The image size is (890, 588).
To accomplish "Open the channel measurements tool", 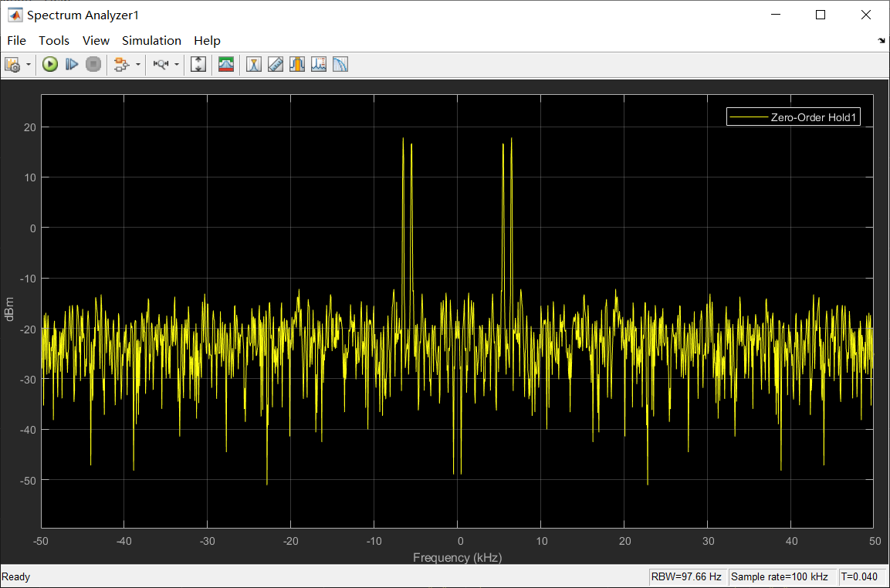I will (x=297, y=65).
